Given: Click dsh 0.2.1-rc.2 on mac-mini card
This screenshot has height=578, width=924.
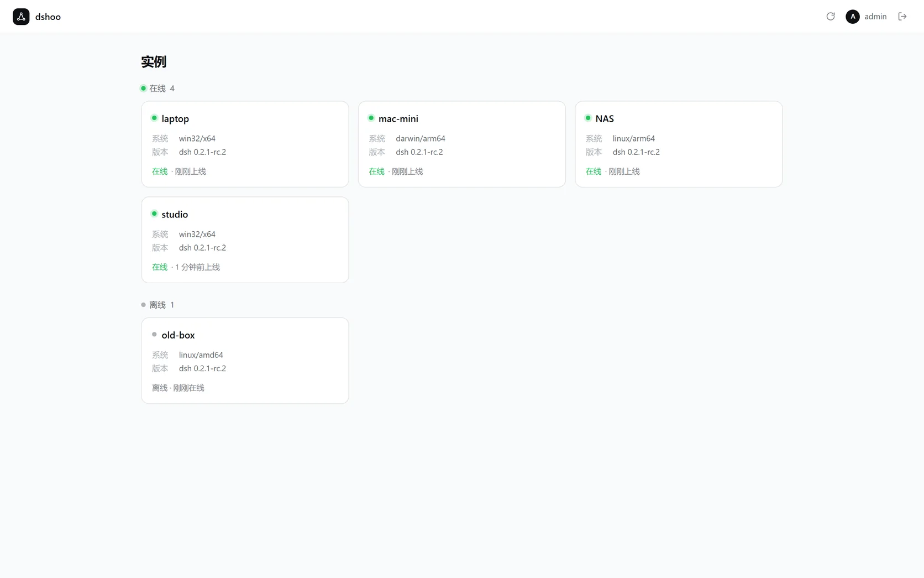Looking at the screenshot, I should (419, 152).
